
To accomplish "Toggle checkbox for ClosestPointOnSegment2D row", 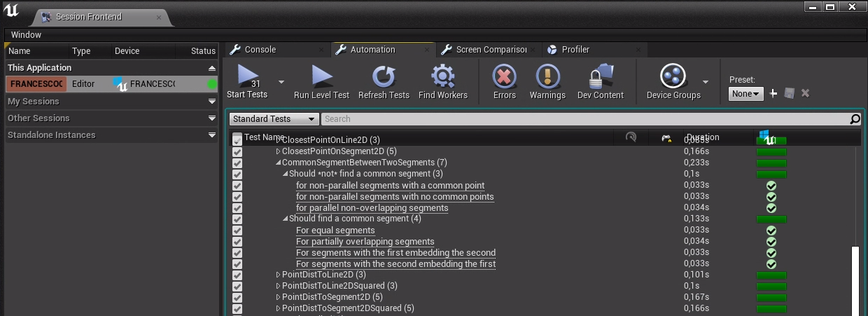I will coord(237,151).
